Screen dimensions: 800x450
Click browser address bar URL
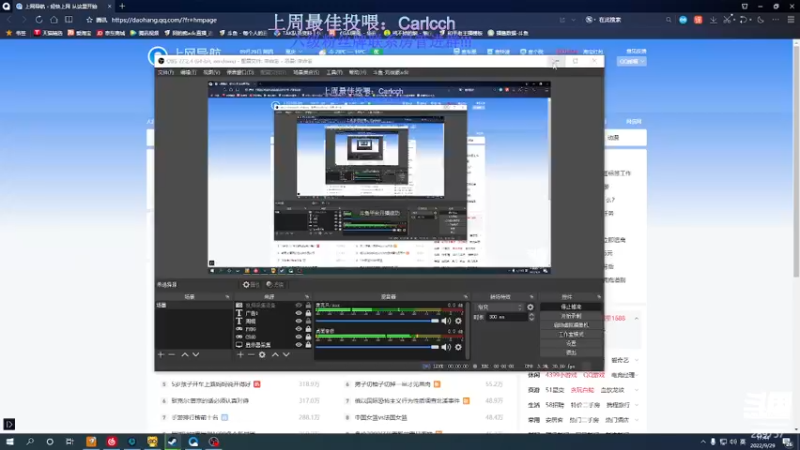[164, 20]
